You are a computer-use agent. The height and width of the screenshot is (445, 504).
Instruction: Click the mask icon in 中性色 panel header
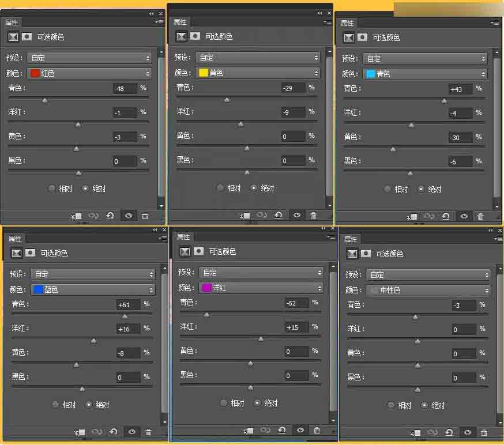[366, 254]
